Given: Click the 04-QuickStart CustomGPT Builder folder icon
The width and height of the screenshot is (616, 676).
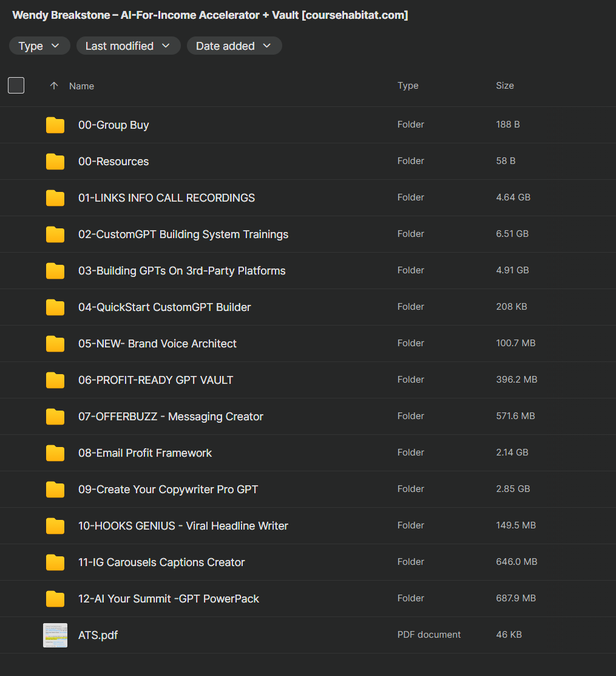Looking at the screenshot, I should click(55, 307).
